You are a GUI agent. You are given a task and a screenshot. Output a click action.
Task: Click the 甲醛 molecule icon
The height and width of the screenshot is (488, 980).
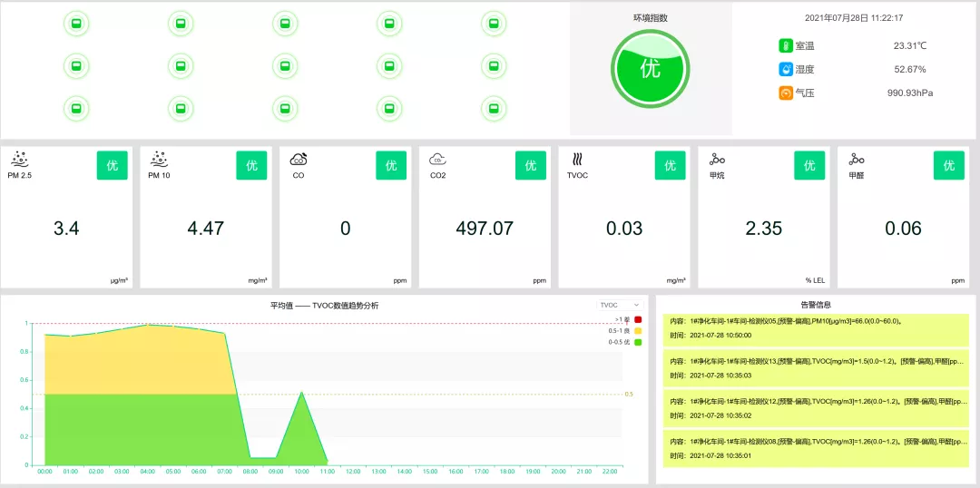coord(857,160)
